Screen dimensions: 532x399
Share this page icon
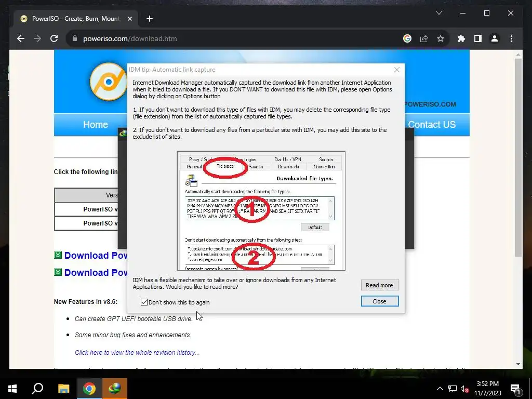424,38
